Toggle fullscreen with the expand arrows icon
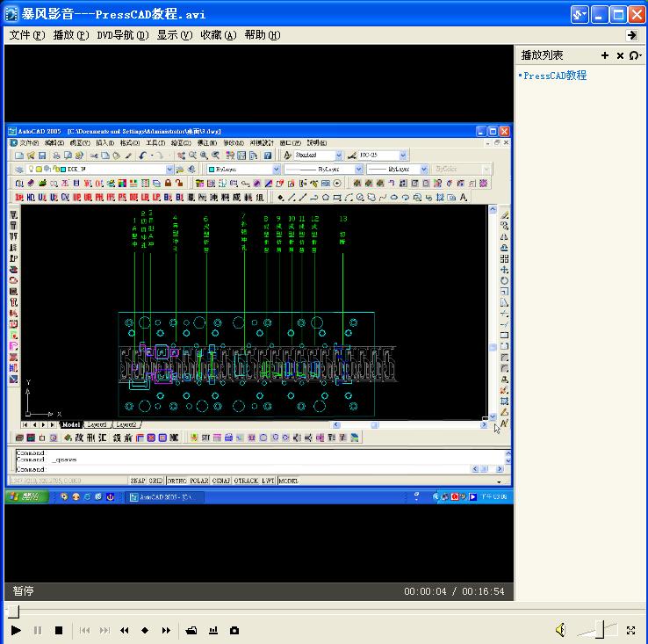 [x=630, y=630]
